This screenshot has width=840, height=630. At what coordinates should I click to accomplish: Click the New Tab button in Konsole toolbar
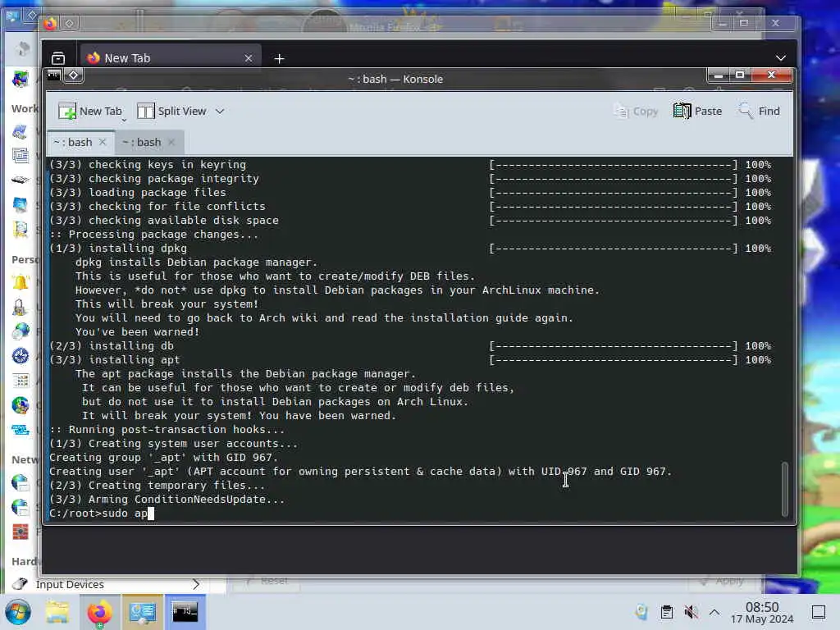click(x=90, y=111)
